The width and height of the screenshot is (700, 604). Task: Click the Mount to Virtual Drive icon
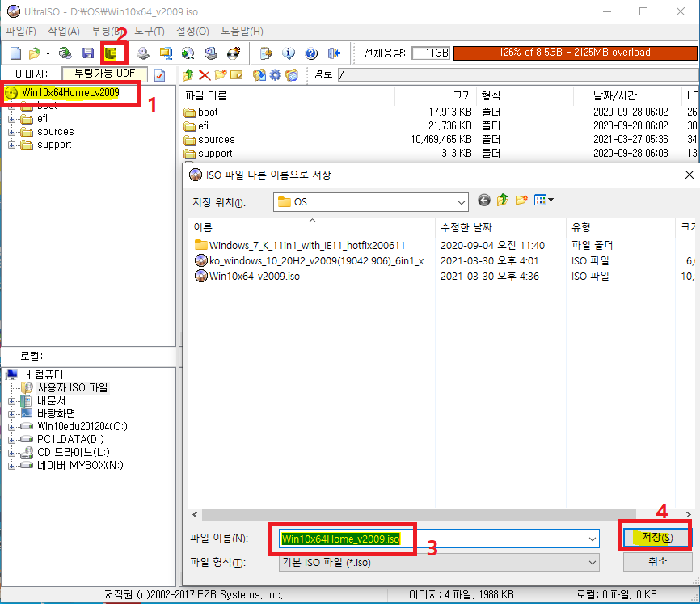[211, 53]
